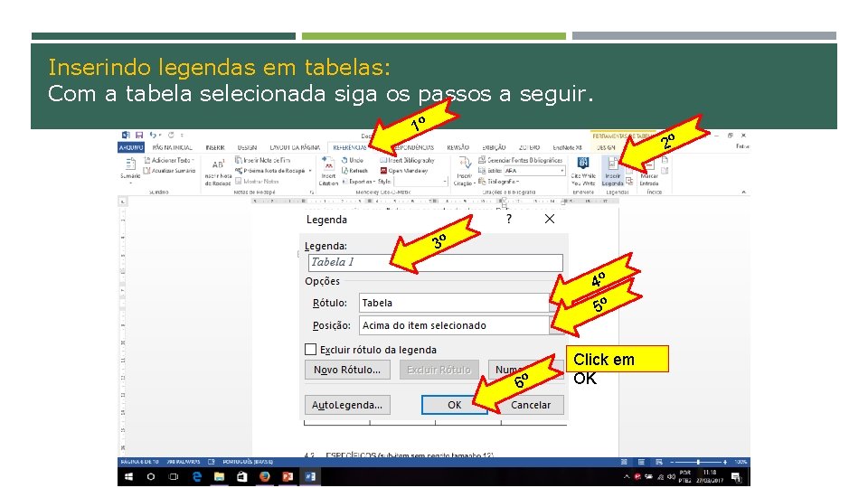The height and width of the screenshot is (488, 868).
Task: Click OK in Legenda dialog
Action: point(454,405)
